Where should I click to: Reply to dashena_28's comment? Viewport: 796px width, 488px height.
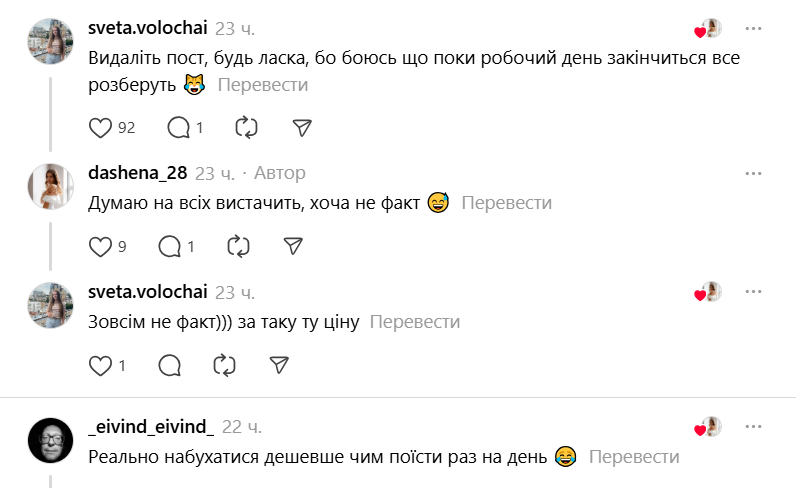pyautogui.click(x=170, y=246)
